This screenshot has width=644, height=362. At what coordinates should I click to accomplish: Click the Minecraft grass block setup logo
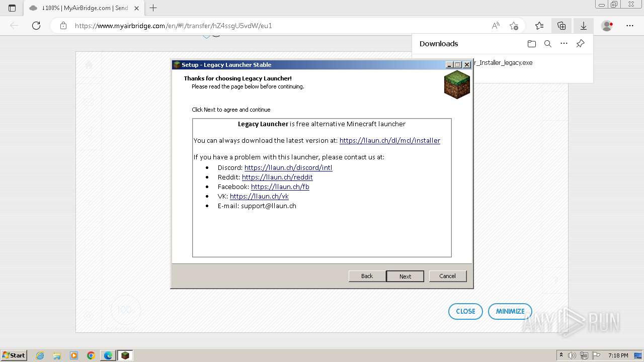pyautogui.click(x=457, y=84)
